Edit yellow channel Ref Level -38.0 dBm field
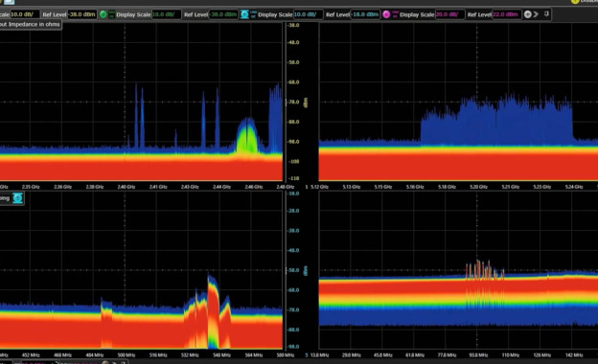The image size is (598, 364). pyautogui.click(x=81, y=14)
